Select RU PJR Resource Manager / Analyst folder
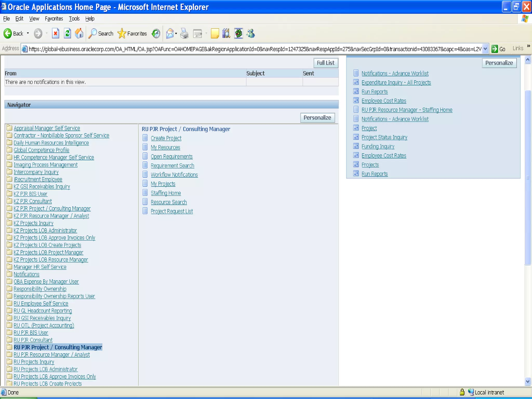532x399 pixels. pyautogui.click(x=52, y=355)
